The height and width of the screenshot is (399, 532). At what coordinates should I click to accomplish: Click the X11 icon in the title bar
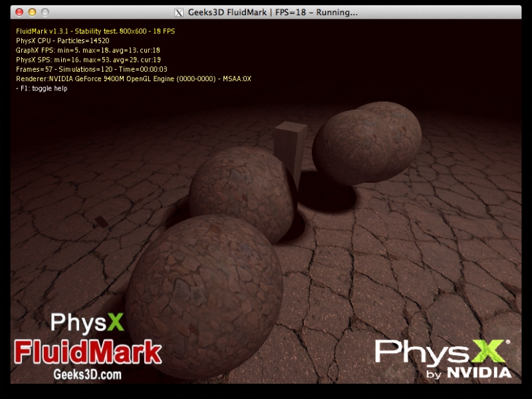pyautogui.click(x=179, y=12)
